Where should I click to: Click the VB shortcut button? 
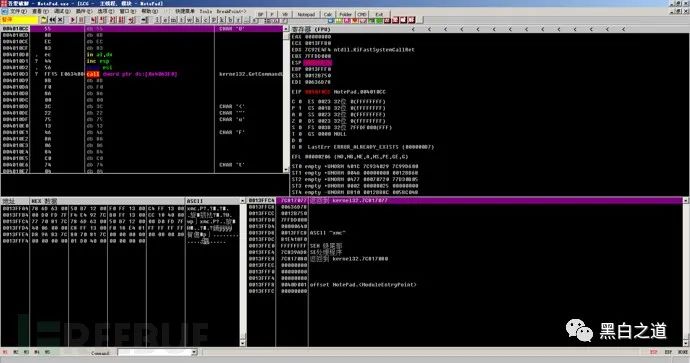[285, 15]
